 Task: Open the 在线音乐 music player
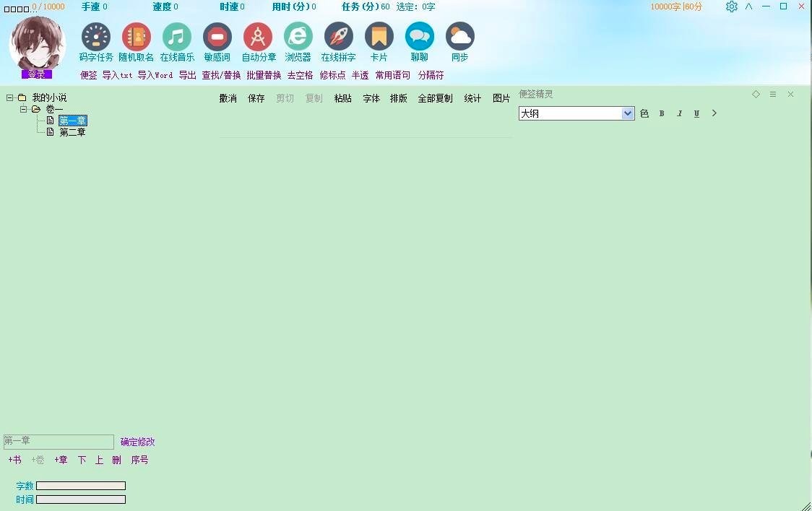coord(177,38)
